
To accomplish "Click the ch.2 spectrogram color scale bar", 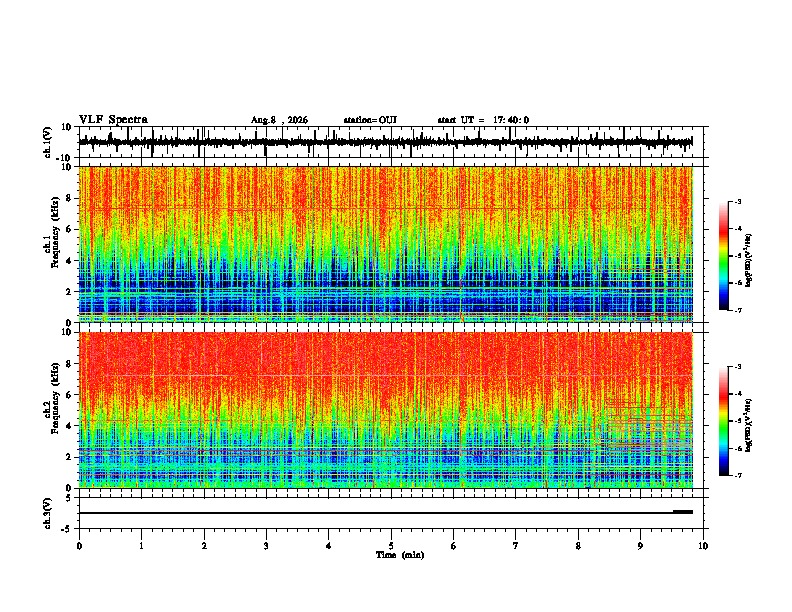I will (x=724, y=421).
